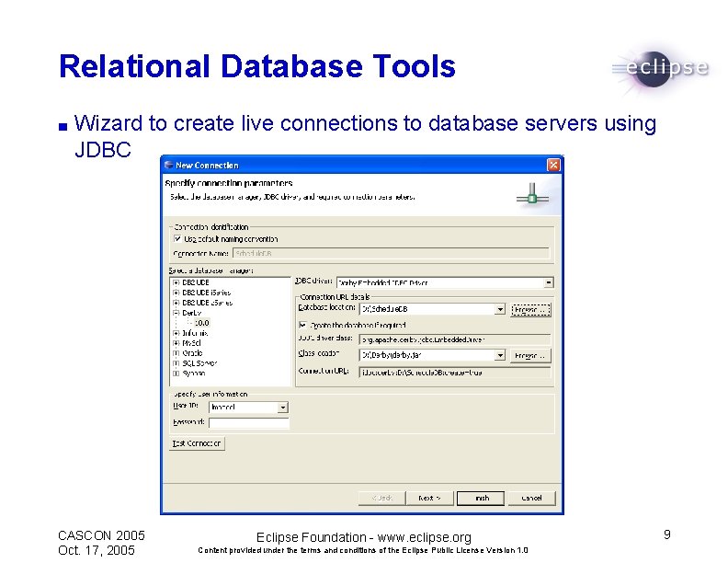Click the Eclipse icon in New Connection title bar
The image size is (728, 563).
168,165
